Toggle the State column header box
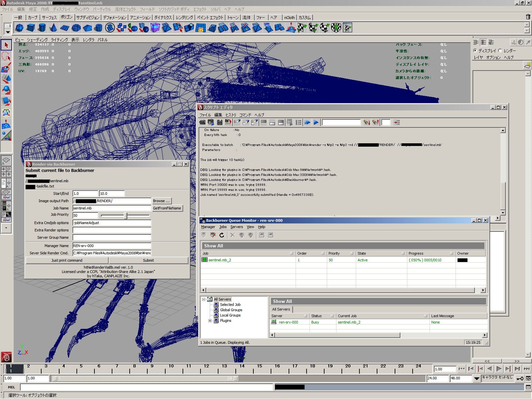This screenshot has height=399, width=532. click(403, 253)
